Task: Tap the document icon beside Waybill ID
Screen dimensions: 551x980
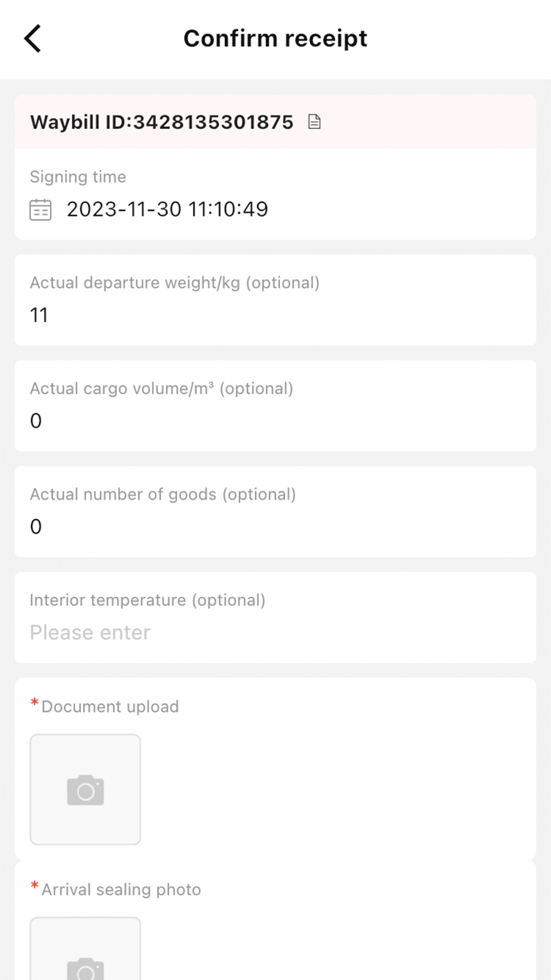Action: [314, 122]
